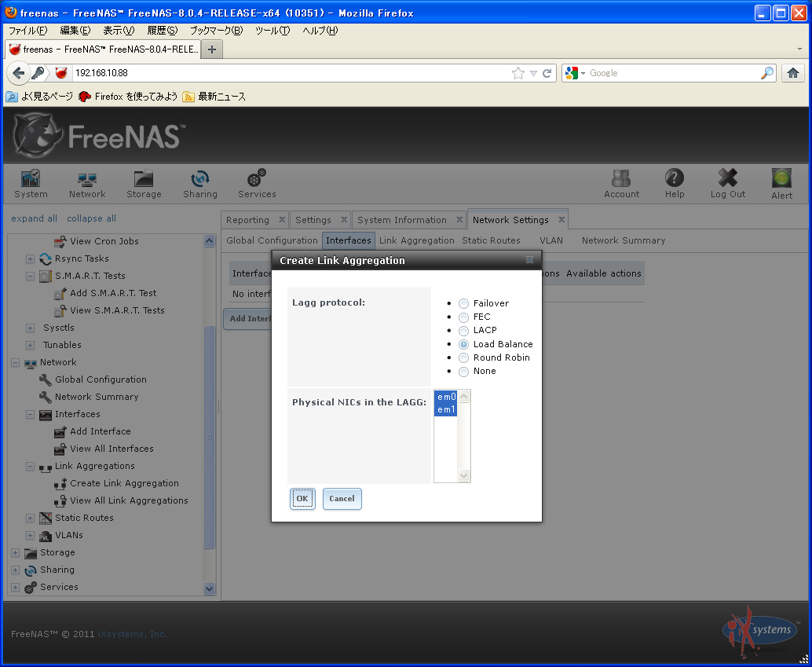This screenshot has width=812, height=667.
Task: Click the Cancel button in dialog
Action: tap(342, 499)
